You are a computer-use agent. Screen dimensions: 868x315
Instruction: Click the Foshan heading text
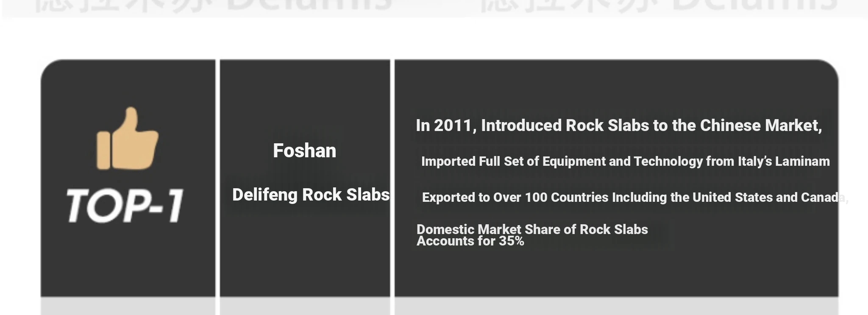(304, 151)
